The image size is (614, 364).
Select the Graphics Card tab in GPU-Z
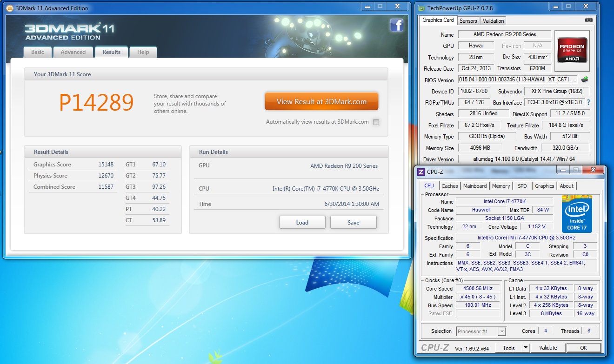click(x=438, y=20)
